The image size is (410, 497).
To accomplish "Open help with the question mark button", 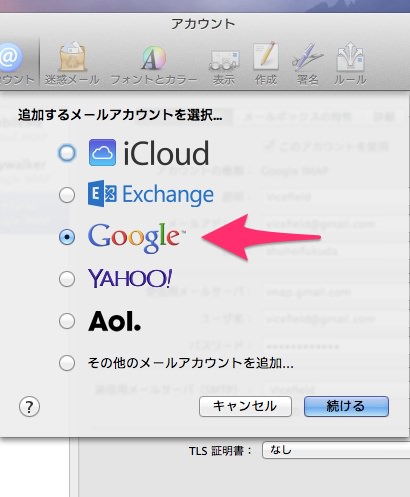I will [29, 407].
